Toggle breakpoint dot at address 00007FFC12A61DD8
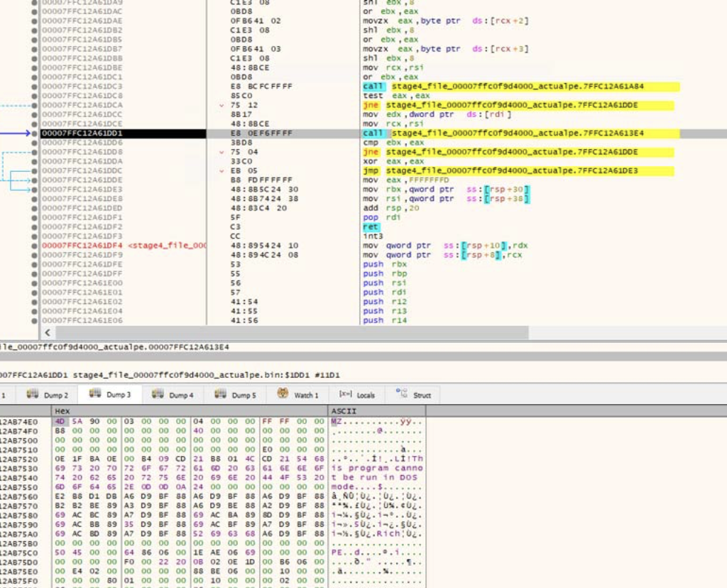Viewport: 727px width, 588px height. (34, 152)
